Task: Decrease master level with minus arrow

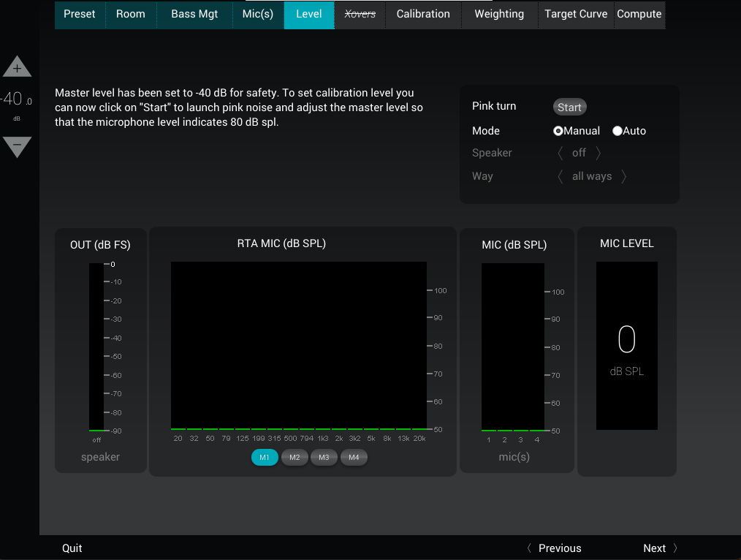Action: pyautogui.click(x=17, y=146)
